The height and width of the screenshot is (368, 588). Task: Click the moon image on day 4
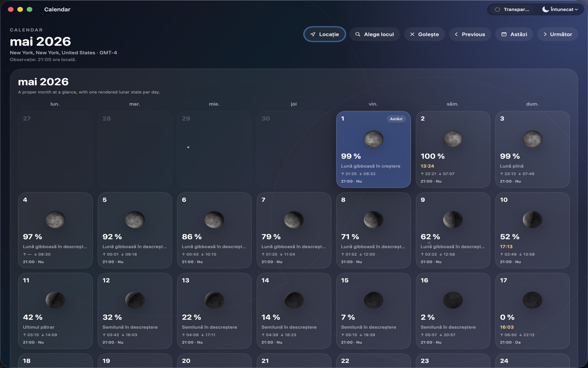click(x=55, y=219)
